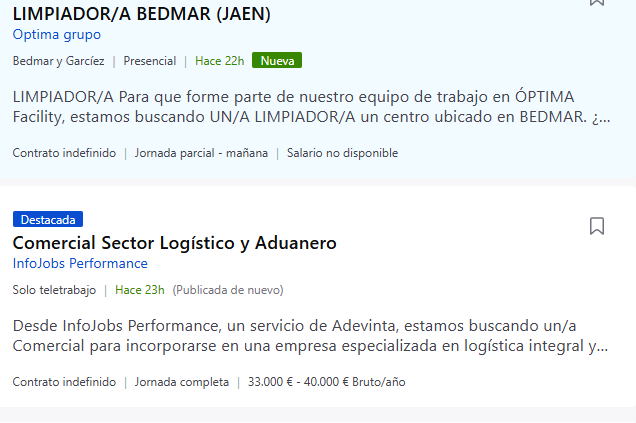The image size is (636, 423).
Task: Click the 'Jornada completa' tag
Action: pos(181,382)
